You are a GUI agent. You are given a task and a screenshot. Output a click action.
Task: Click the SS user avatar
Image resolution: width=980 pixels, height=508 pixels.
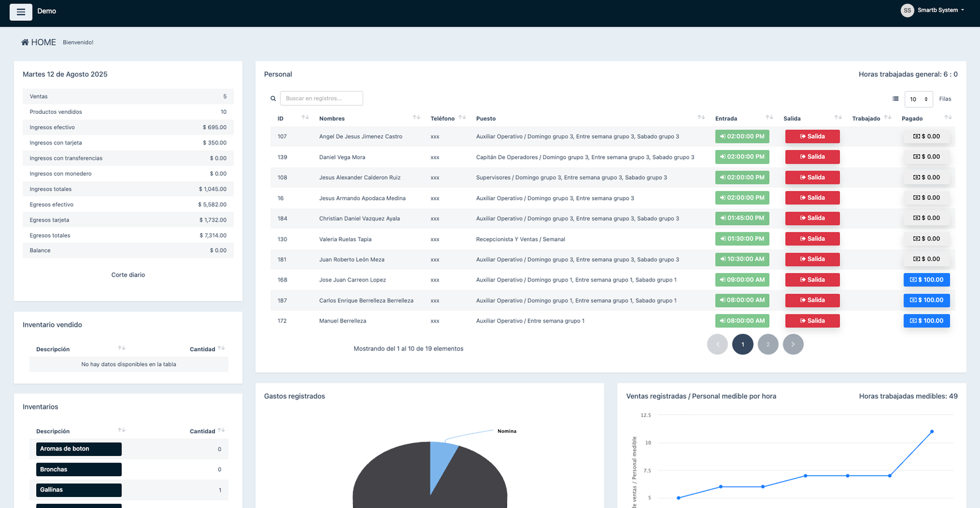pos(907,10)
